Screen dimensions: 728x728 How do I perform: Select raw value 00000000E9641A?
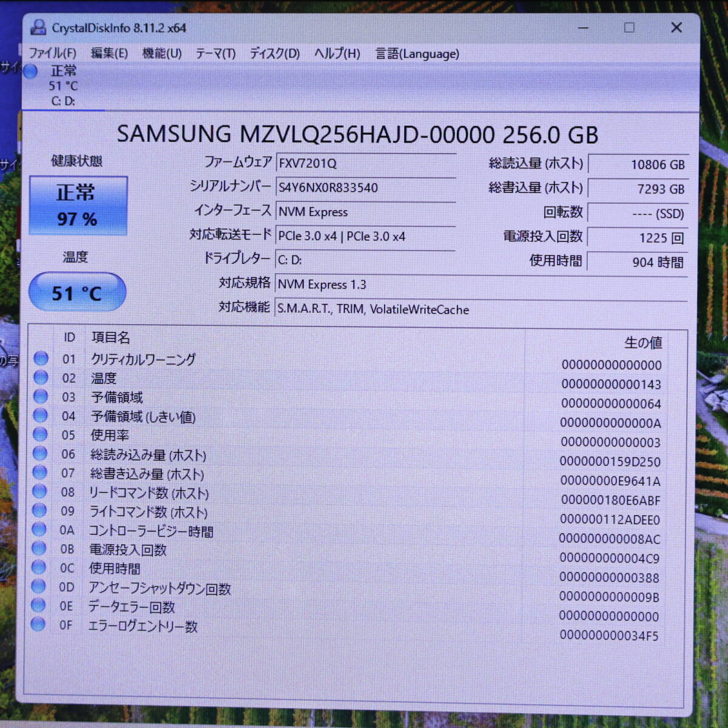(610, 481)
